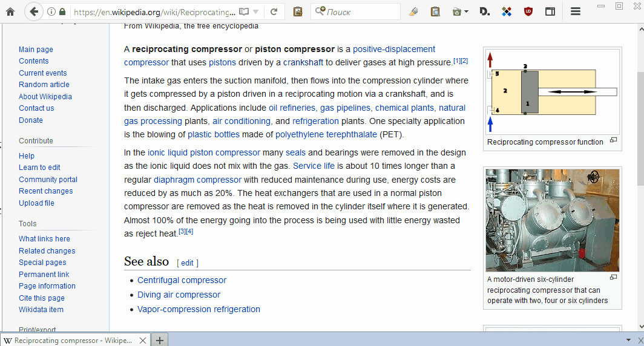View Recent changes
Viewport: 644px width, 346px height.
click(x=45, y=191)
